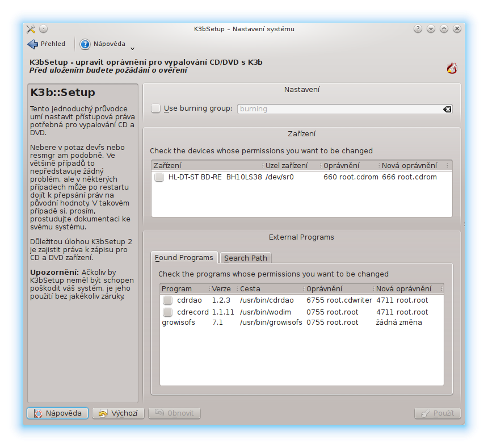Check the HL-DT-ST BD-RE device checkbox

(x=159, y=177)
